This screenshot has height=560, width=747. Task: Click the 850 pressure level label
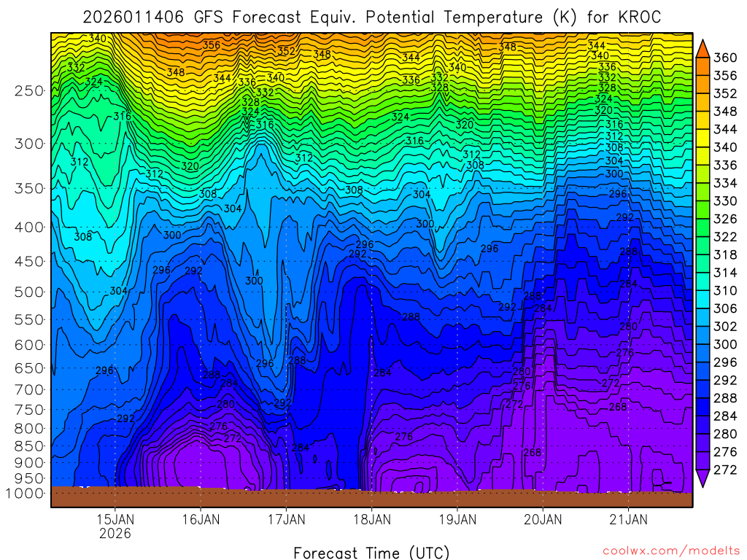point(29,446)
